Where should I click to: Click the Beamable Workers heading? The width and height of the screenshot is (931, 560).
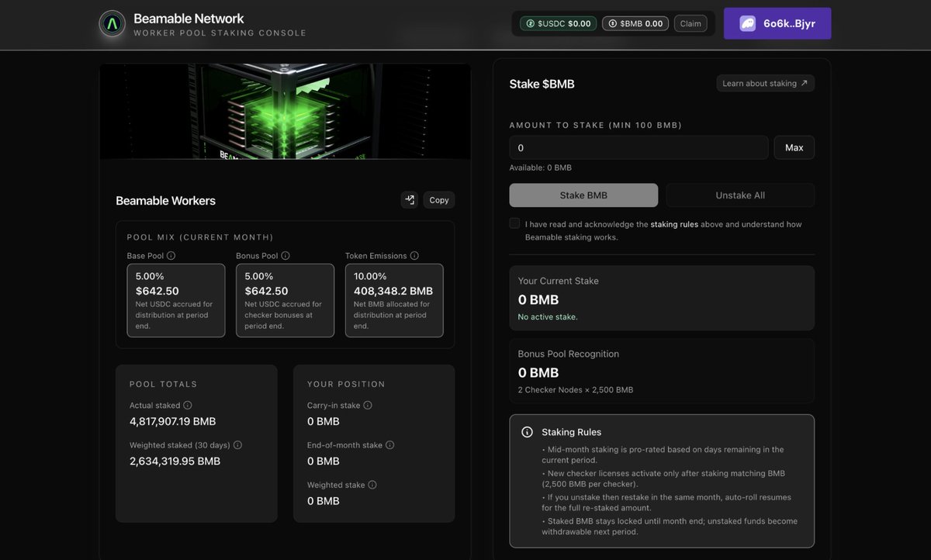tap(166, 200)
